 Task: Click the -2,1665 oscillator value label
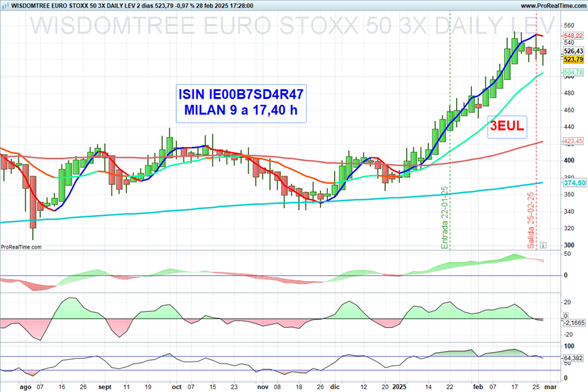574,323
